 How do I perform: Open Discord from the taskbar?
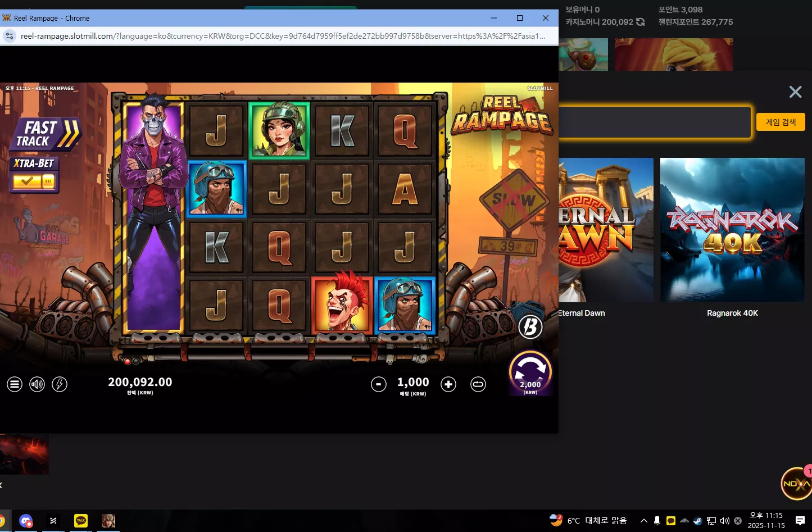click(x=26, y=521)
